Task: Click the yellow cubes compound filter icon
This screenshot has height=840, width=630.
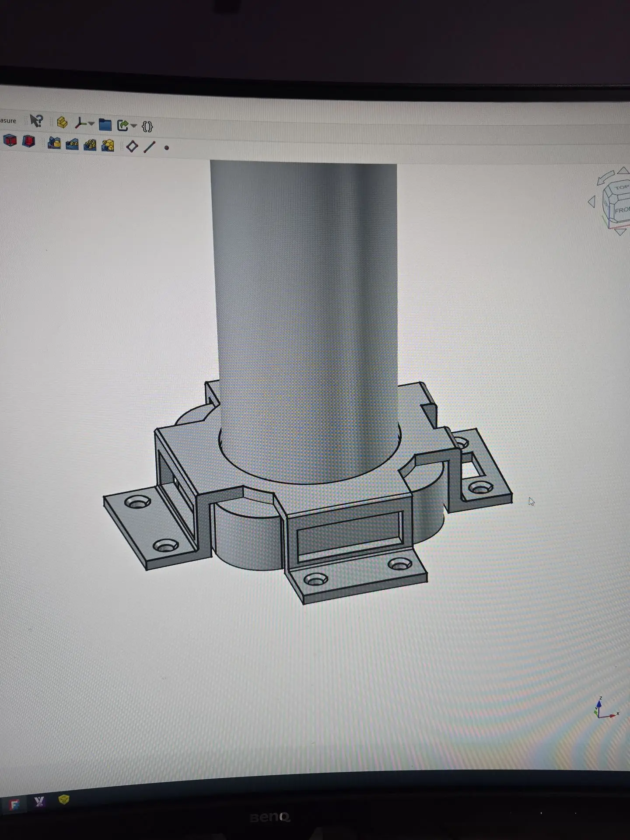Action: 90,145
